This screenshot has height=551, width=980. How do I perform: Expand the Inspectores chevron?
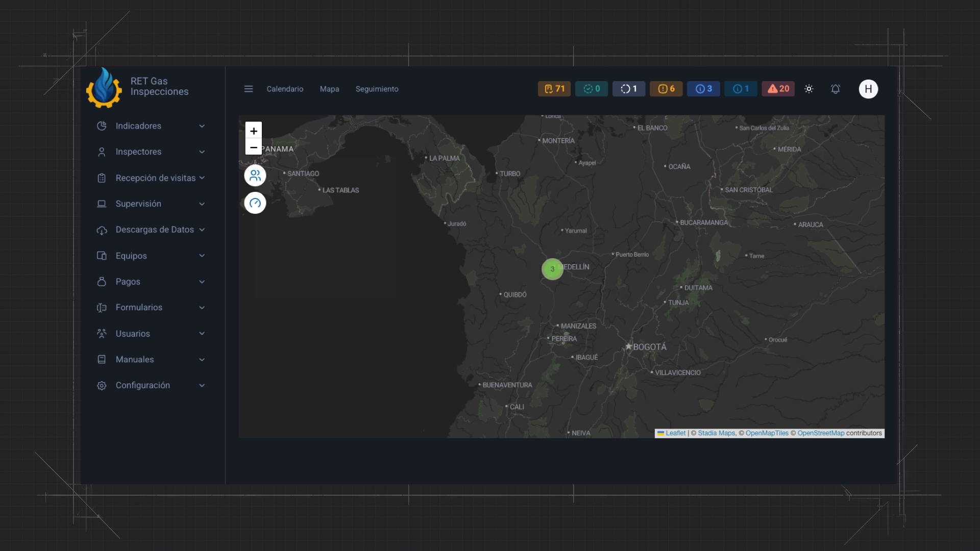pos(202,152)
